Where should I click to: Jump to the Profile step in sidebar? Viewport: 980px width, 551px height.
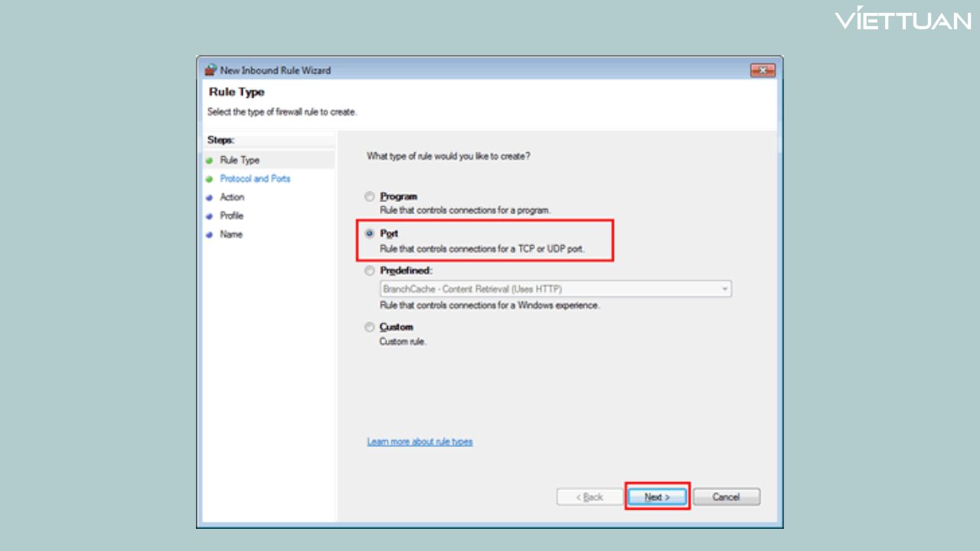coord(231,216)
